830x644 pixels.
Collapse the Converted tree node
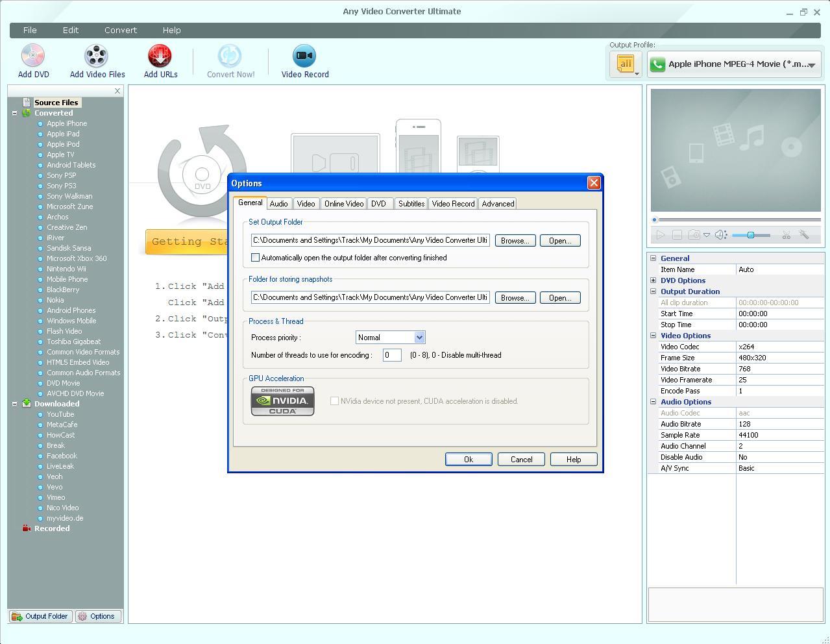coord(14,113)
